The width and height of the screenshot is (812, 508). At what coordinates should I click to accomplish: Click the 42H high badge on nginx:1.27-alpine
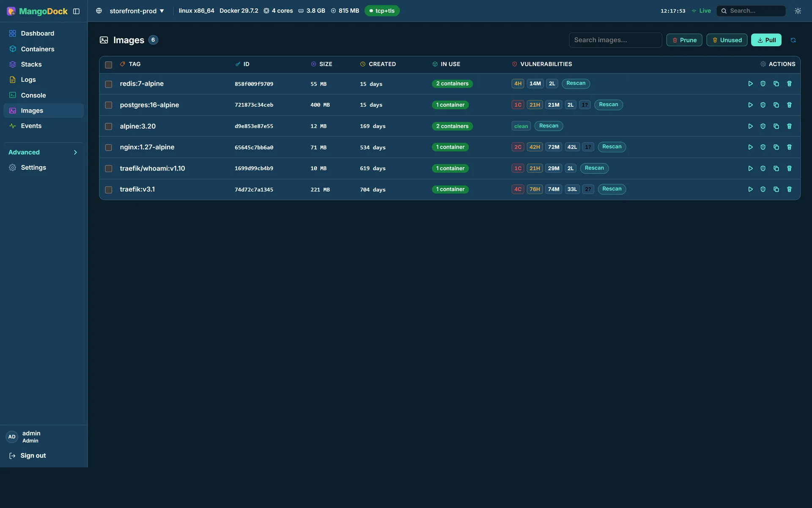point(535,147)
